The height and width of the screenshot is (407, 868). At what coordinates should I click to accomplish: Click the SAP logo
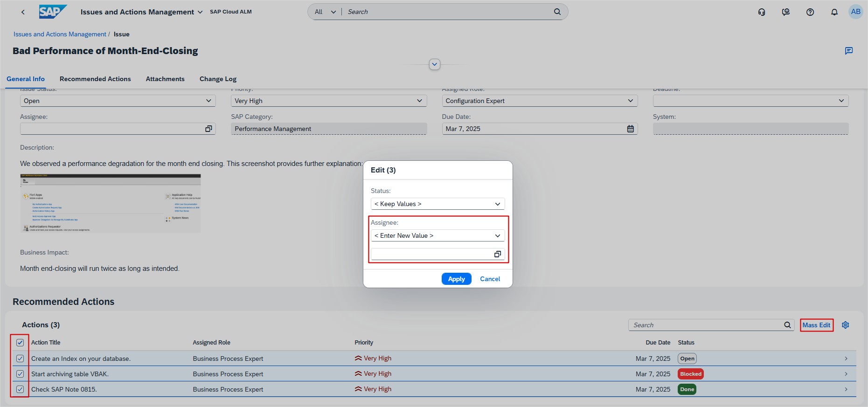(53, 12)
